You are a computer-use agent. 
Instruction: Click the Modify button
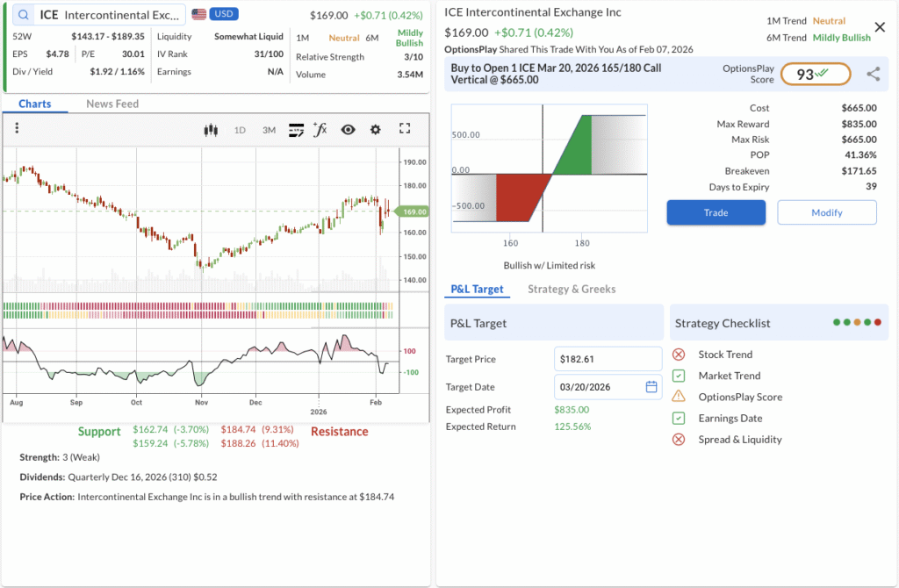tap(826, 212)
